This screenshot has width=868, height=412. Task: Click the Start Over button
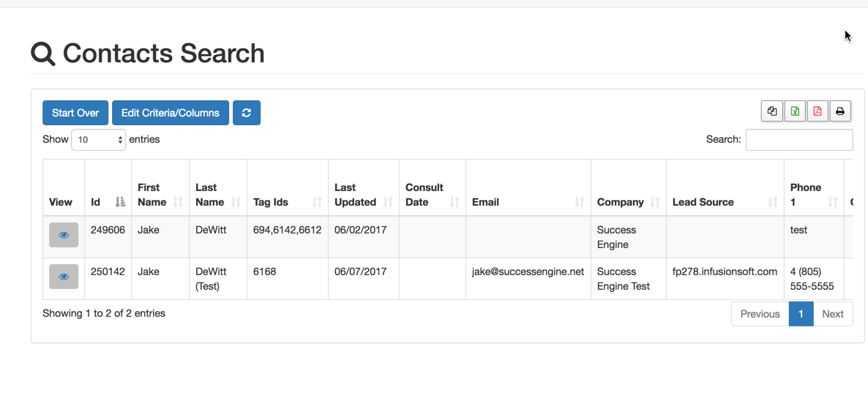(x=75, y=113)
